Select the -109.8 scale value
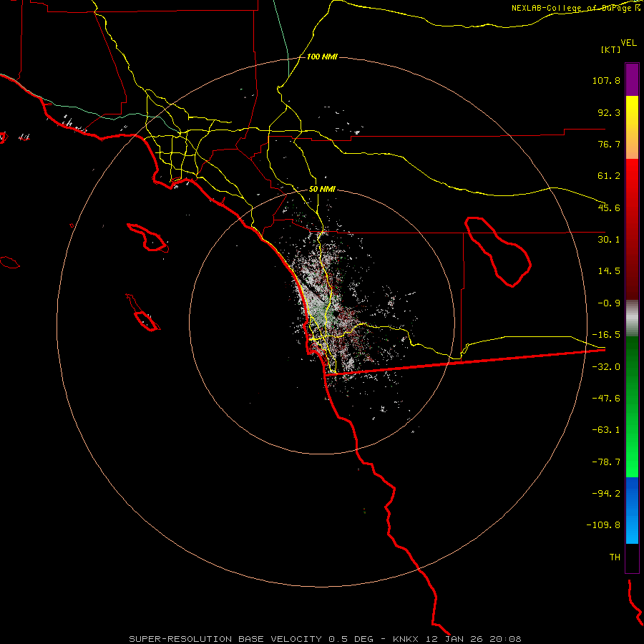The height and width of the screenshot is (644, 644). pos(603,525)
